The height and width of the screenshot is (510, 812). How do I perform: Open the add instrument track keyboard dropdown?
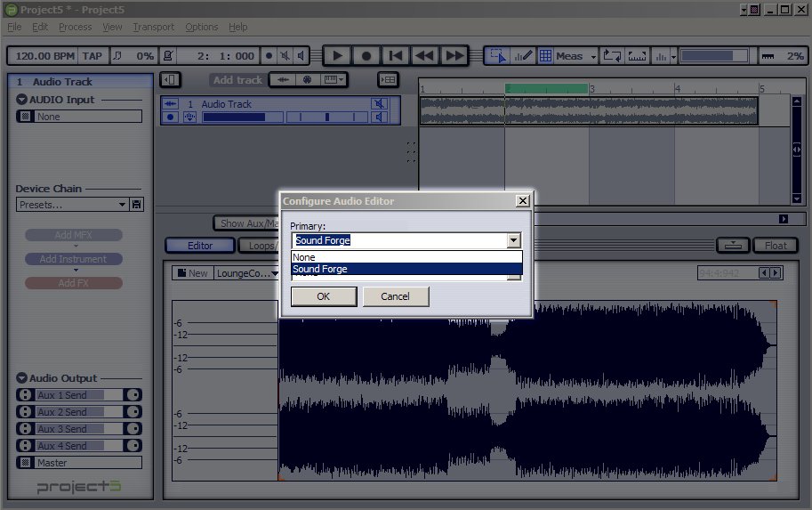333,80
